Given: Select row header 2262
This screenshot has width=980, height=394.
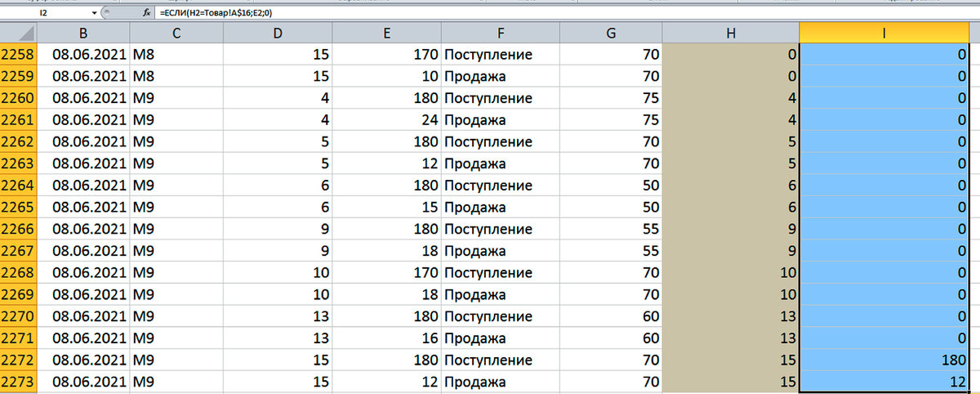Looking at the screenshot, I should point(18,142).
